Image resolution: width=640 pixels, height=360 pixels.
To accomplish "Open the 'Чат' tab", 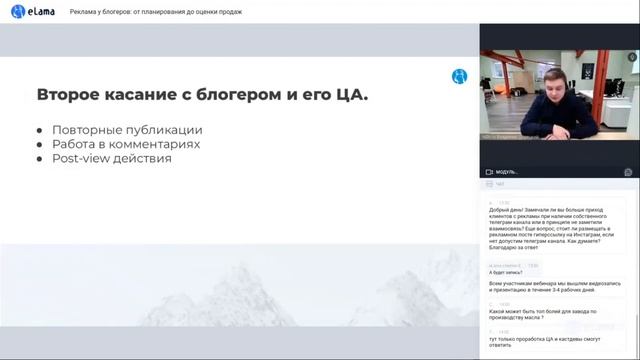I will click(x=500, y=184).
